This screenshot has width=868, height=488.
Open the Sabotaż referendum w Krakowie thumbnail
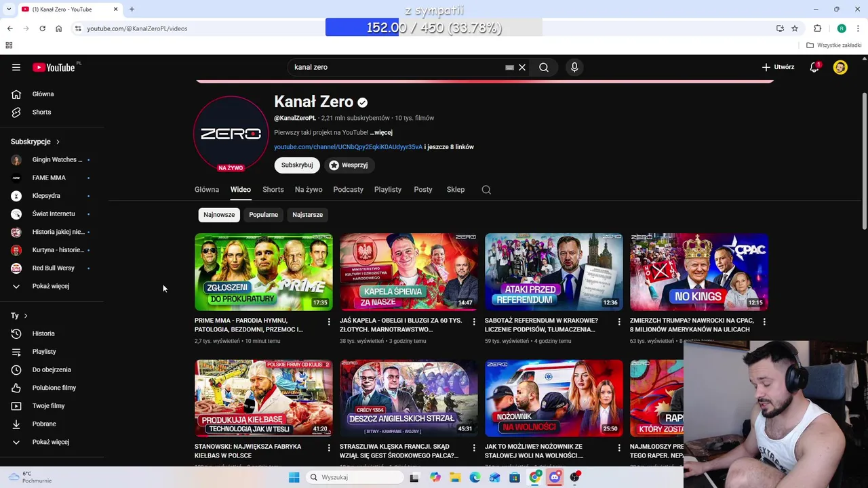(x=554, y=272)
